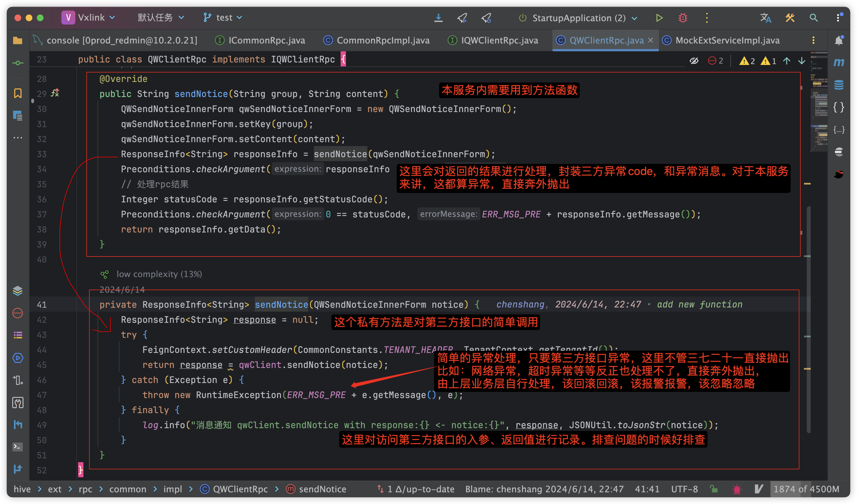Screen dimensions: 857x504
Task: Run StartupApplication with the green play icon
Action: point(659,18)
